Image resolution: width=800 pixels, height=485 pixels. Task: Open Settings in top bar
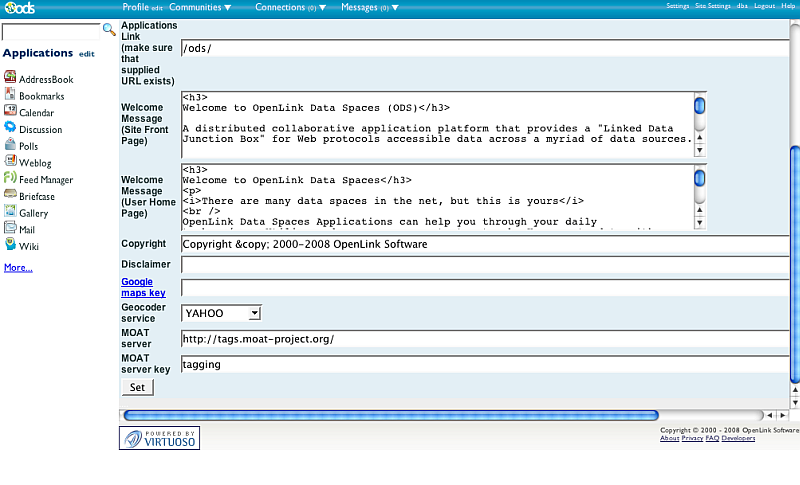[x=678, y=6]
